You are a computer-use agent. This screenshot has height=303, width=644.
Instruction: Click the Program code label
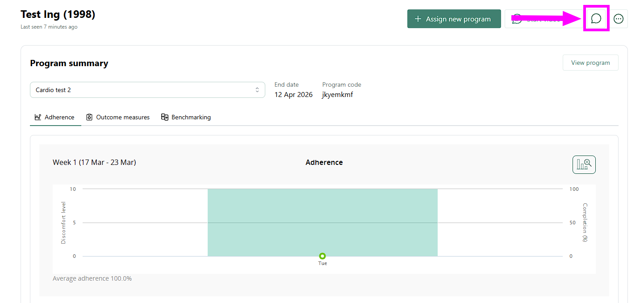(342, 84)
